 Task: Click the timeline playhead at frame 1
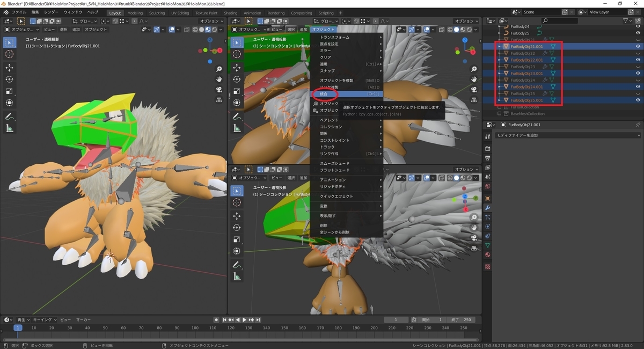click(18, 328)
